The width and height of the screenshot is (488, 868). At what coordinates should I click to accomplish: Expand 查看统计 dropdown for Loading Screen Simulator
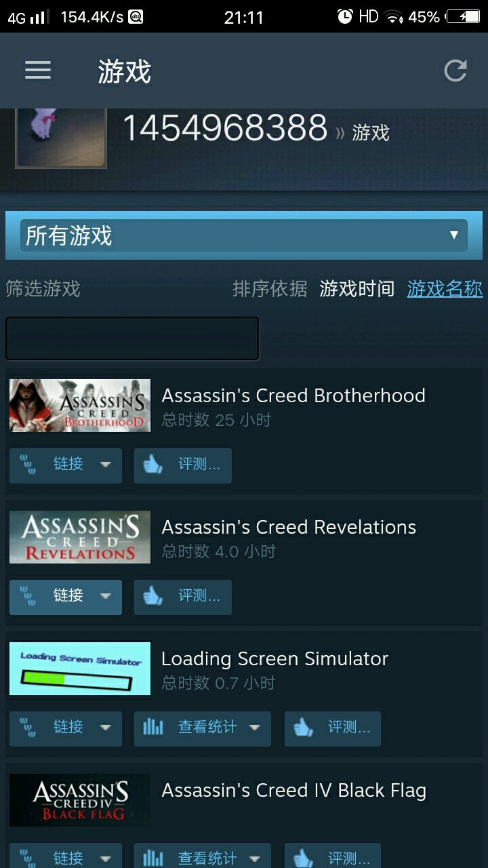(203, 728)
